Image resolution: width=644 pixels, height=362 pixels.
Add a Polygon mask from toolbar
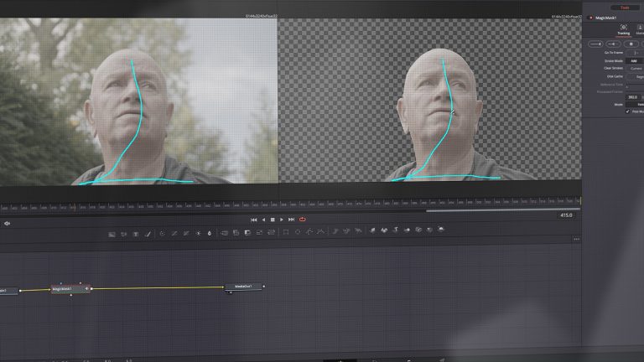(309, 231)
